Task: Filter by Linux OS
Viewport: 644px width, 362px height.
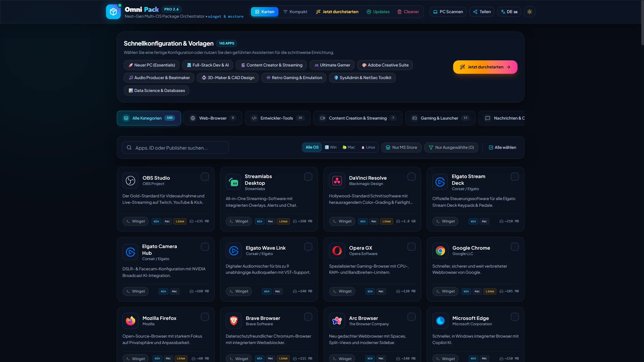Action: coord(368,147)
